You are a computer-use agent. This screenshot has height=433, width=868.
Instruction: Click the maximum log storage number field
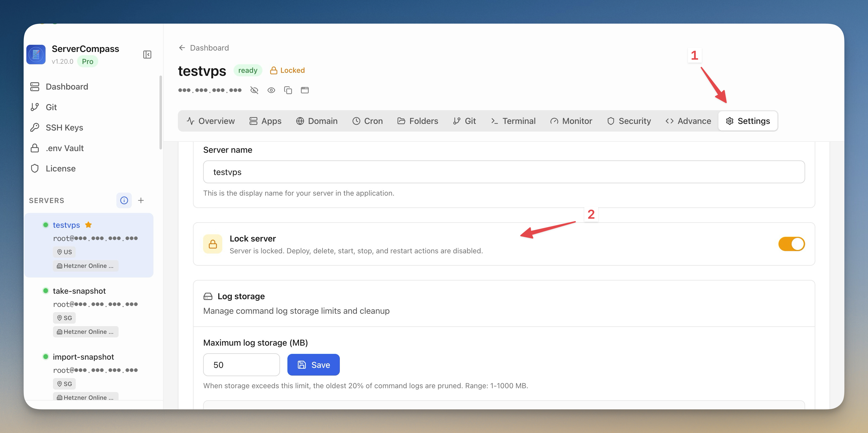pyautogui.click(x=241, y=365)
